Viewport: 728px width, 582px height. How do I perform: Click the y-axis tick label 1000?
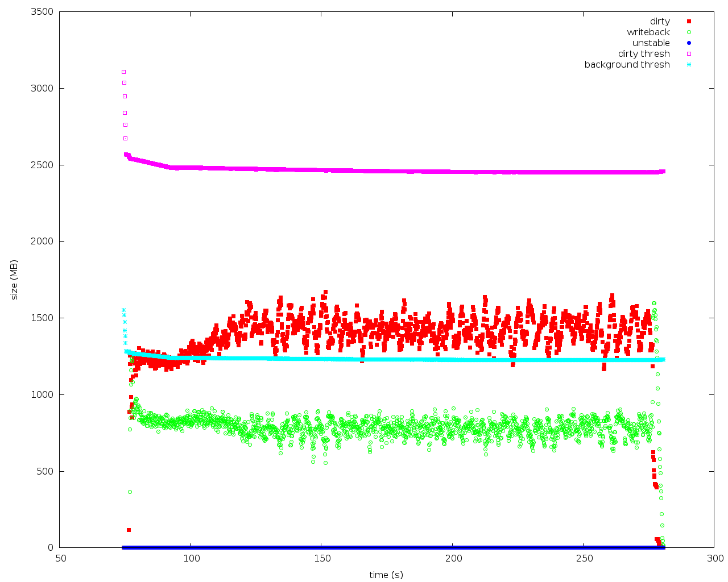click(43, 395)
